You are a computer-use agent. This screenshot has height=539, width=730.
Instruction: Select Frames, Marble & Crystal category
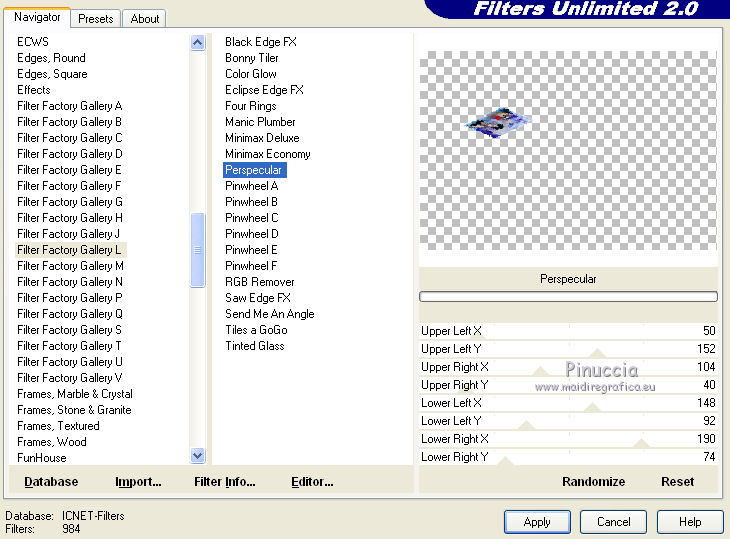coord(74,394)
